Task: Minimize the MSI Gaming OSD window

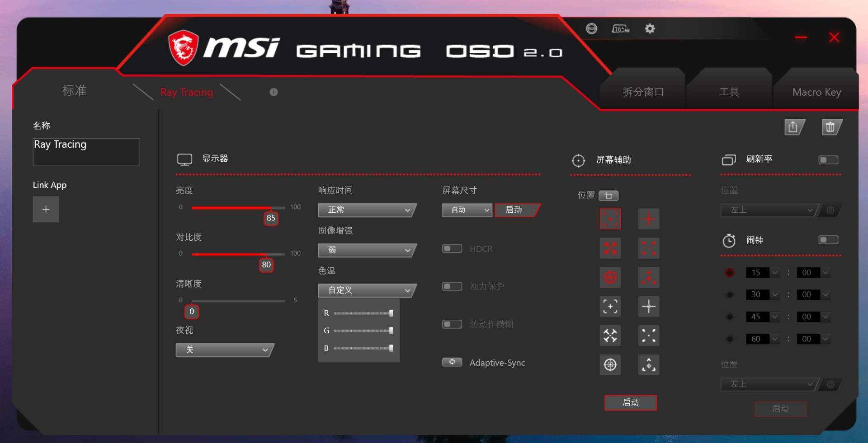Action: coord(801,37)
